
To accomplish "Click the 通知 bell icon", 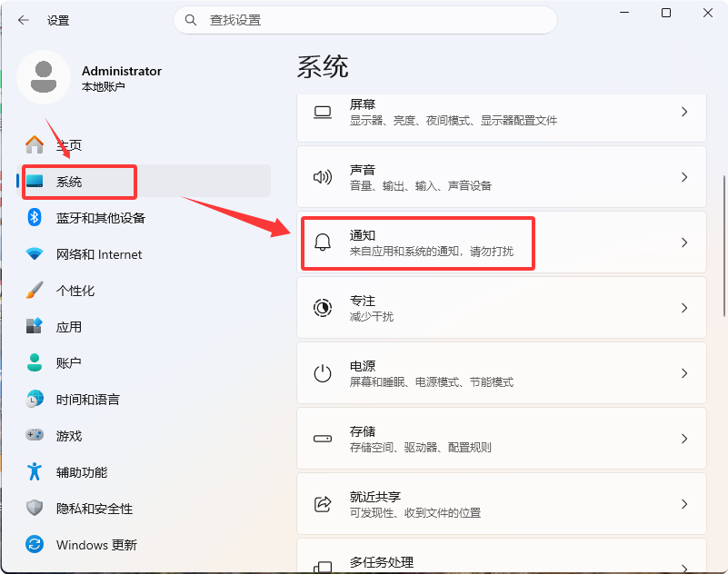I will pyautogui.click(x=323, y=242).
